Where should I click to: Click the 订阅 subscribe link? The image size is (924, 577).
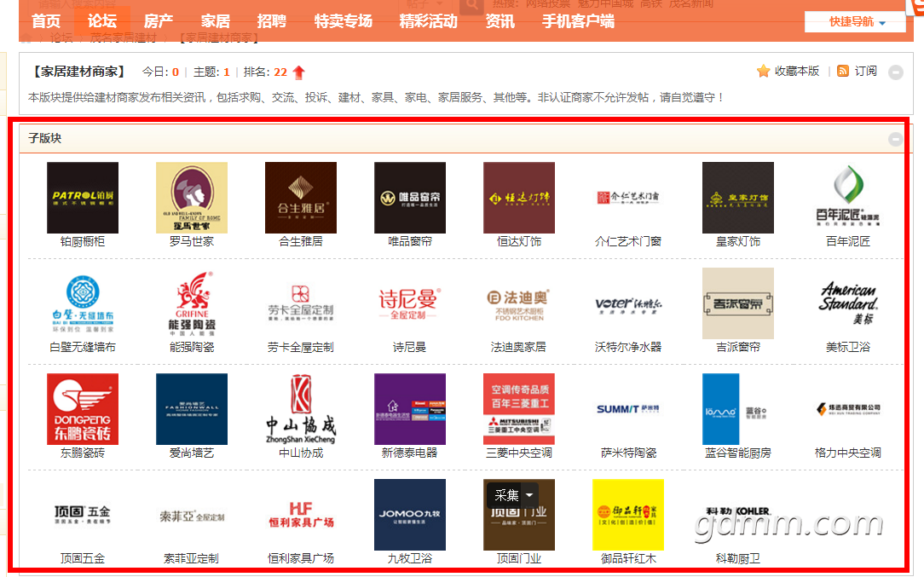(866, 72)
